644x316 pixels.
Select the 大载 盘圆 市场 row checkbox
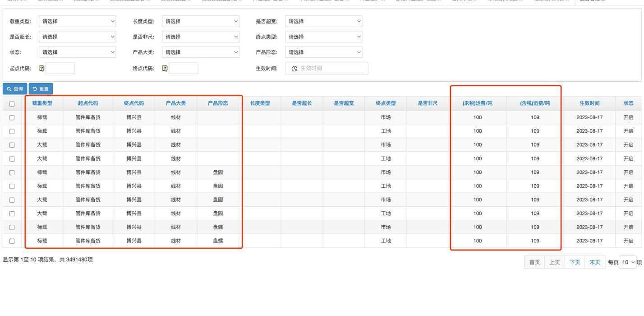tap(12, 200)
